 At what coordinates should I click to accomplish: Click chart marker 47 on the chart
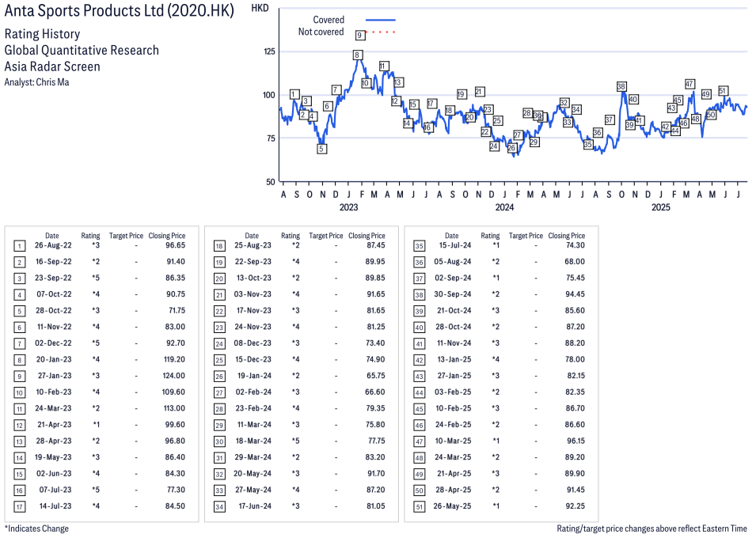tap(690, 84)
